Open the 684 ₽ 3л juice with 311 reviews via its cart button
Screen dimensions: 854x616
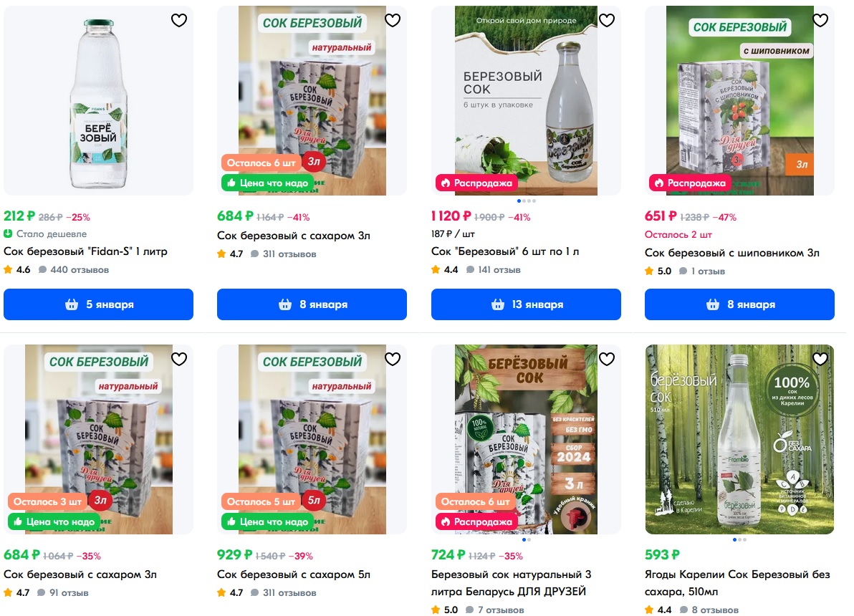point(312,304)
